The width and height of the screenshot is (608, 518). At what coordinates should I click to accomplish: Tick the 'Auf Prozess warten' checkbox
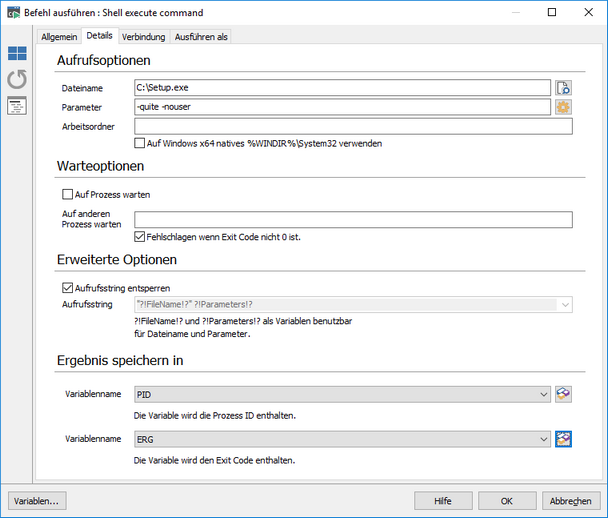click(x=67, y=194)
